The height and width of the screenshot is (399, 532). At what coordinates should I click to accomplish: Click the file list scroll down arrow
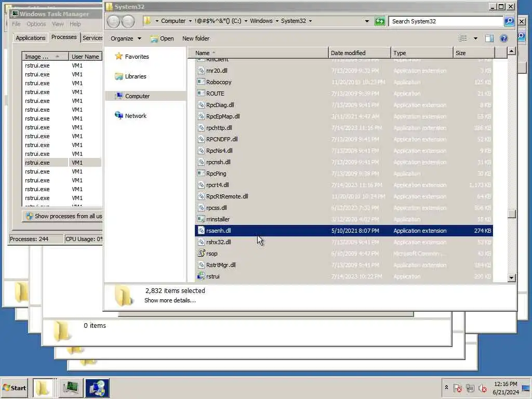tap(511, 278)
